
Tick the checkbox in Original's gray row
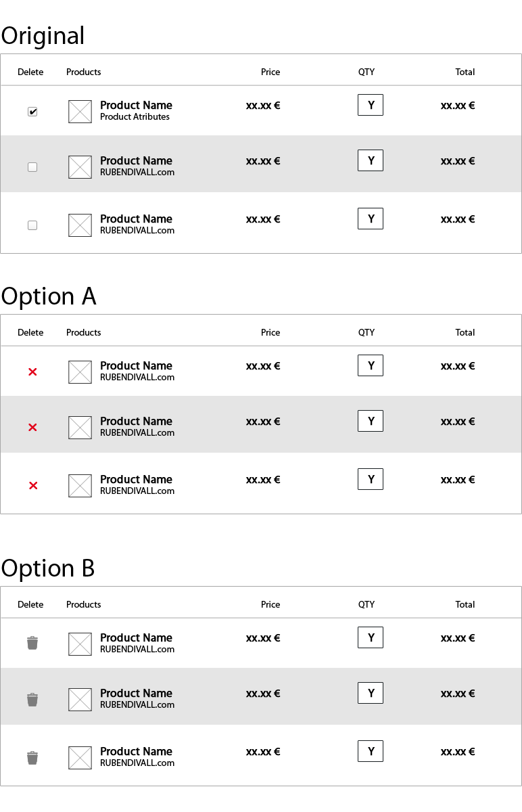click(x=32, y=167)
